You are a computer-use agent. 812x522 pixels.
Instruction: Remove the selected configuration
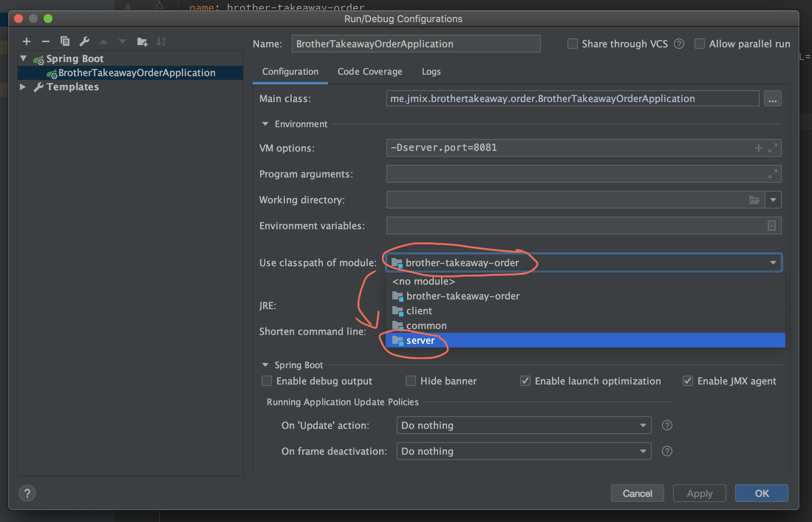click(x=45, y=41)
